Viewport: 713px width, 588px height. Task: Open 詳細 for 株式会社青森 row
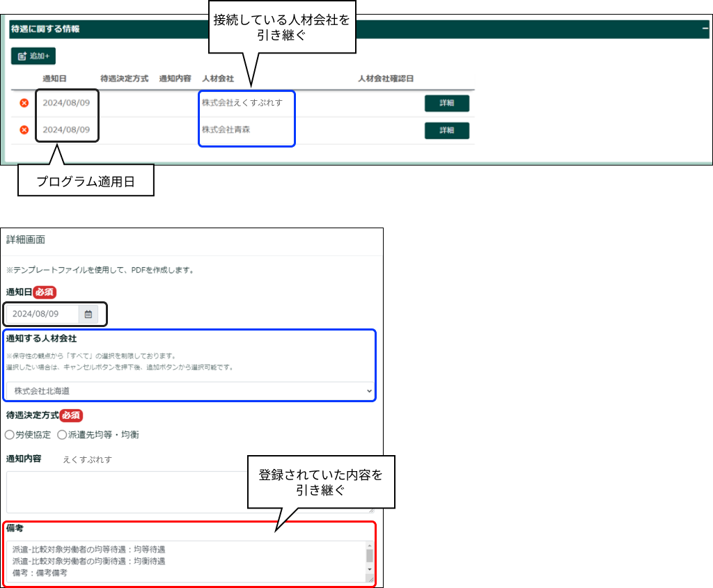[x=446, y=130]
